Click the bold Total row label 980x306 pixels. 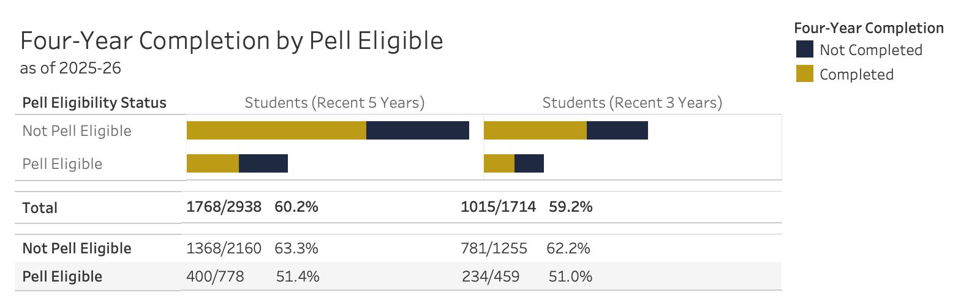(40, 207)
